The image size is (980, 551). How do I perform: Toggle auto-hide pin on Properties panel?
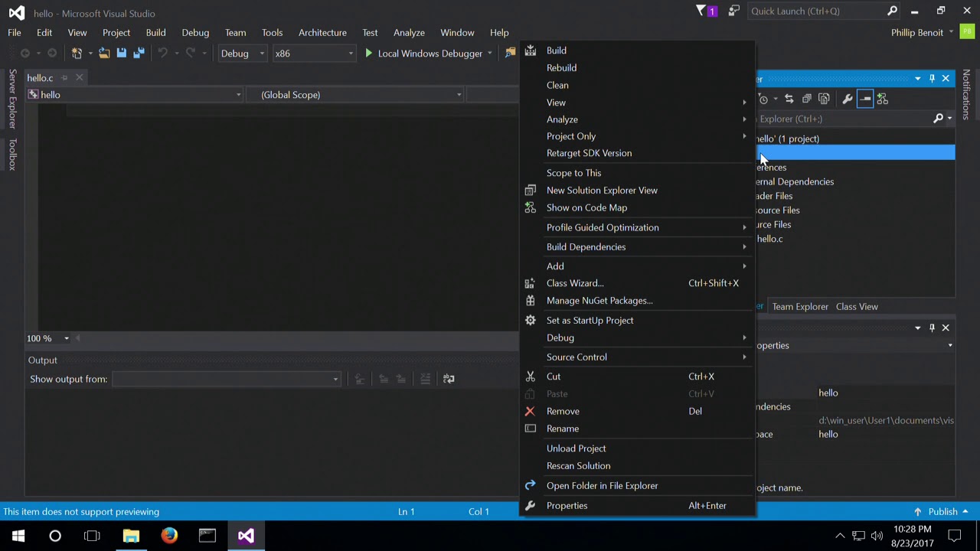pos(932,328)
